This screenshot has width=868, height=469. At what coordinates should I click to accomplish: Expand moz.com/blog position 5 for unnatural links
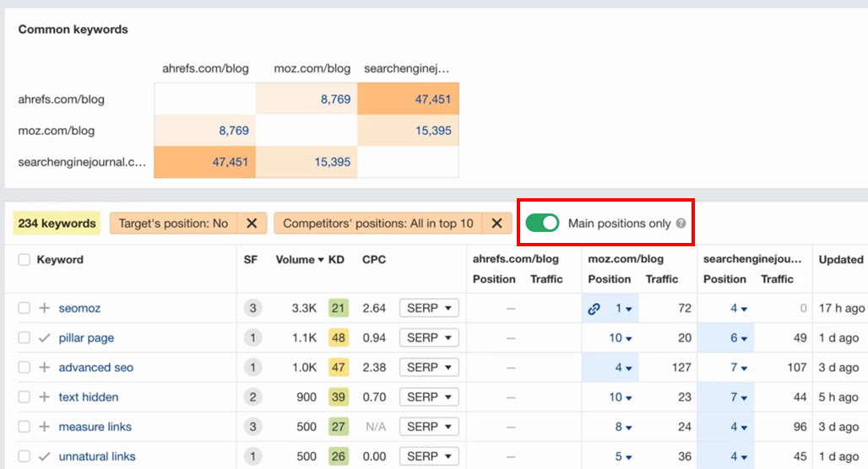[x=623, y=456]
